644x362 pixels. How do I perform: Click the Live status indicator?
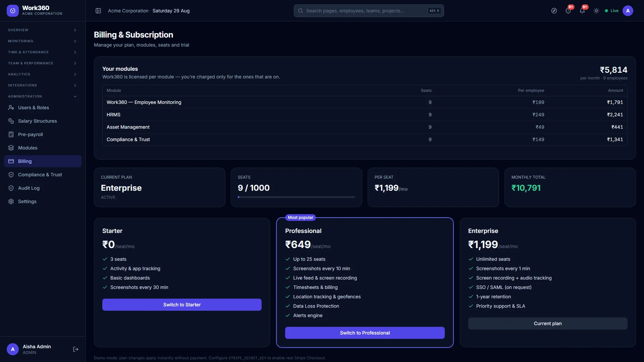coord(611,11)
